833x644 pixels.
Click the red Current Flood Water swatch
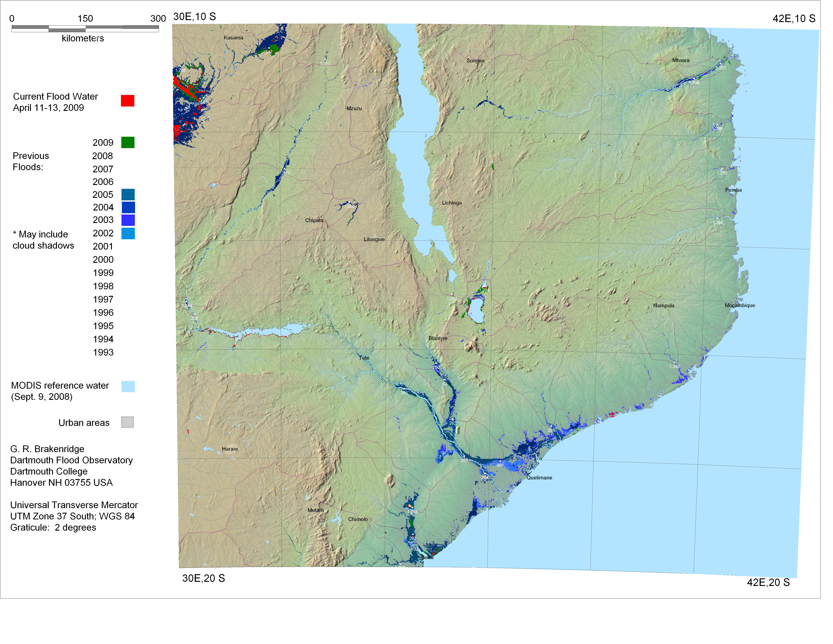coord(127,101)
